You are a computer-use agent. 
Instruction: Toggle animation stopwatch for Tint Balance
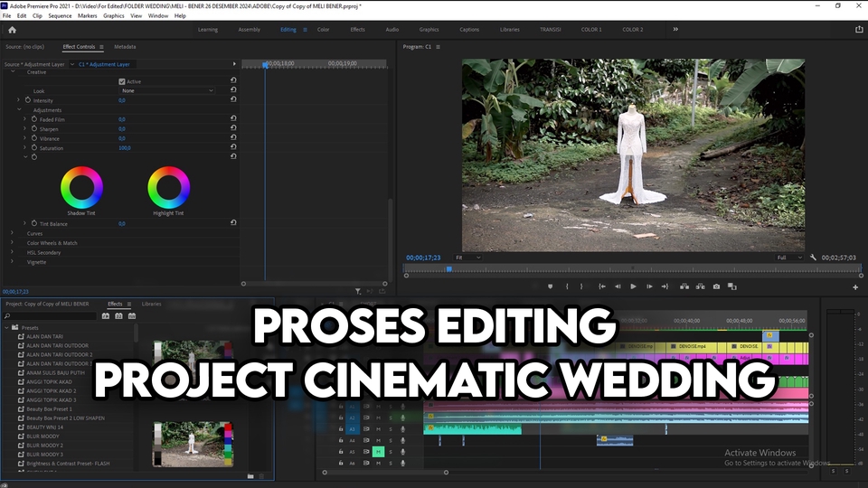(34, 223)
